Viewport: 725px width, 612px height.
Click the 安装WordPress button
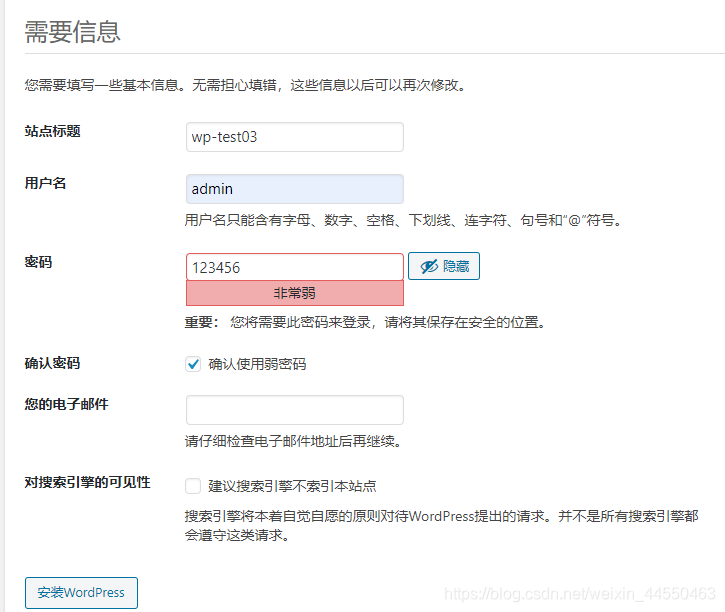click(x=81, y=593)
